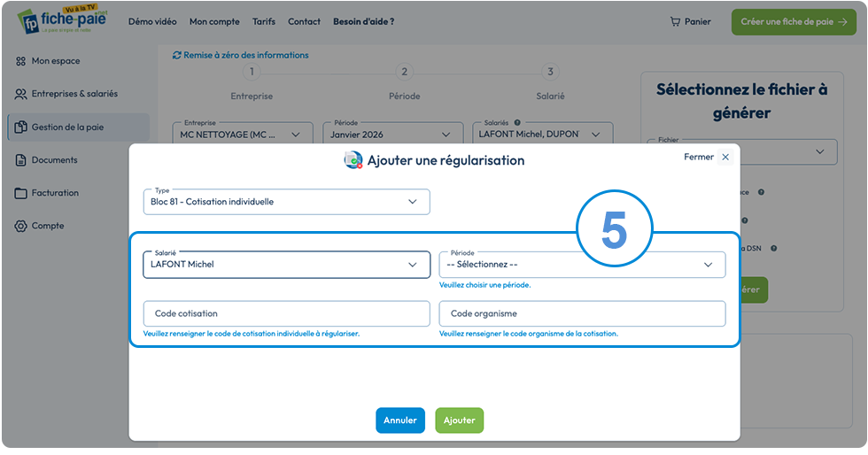Click Créer une fiche de paie button
Viewport: 868px width, 455px height.
794,21
